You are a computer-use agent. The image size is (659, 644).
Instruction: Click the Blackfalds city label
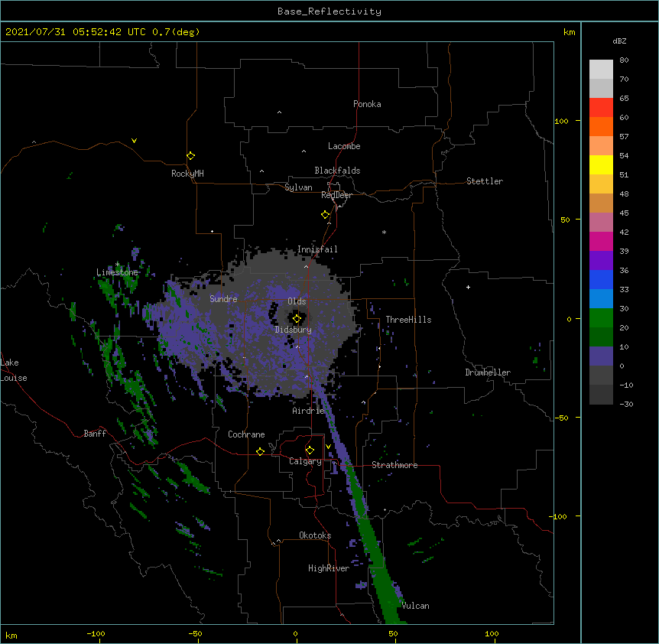point(337,171)
